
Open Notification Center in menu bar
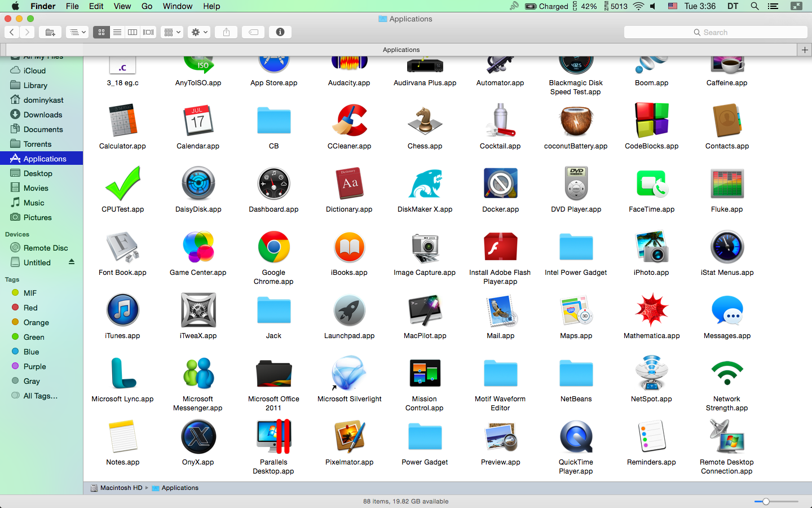coord(773,6)
